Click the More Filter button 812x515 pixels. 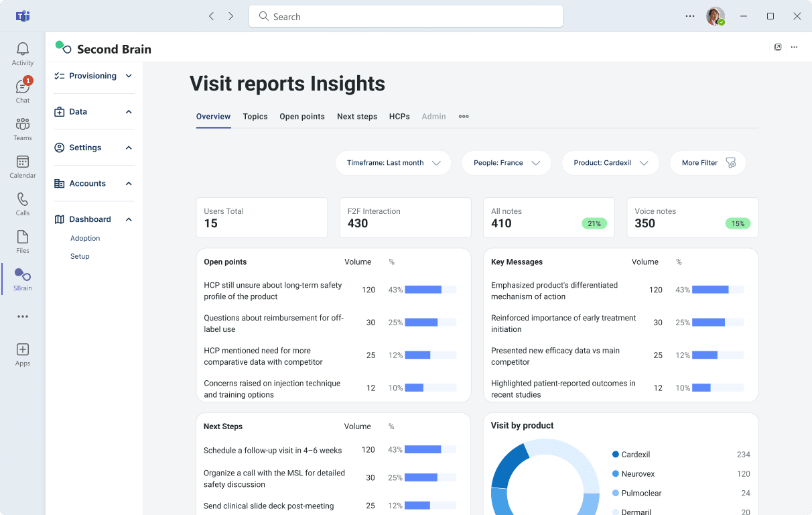(x=707, y=163)
